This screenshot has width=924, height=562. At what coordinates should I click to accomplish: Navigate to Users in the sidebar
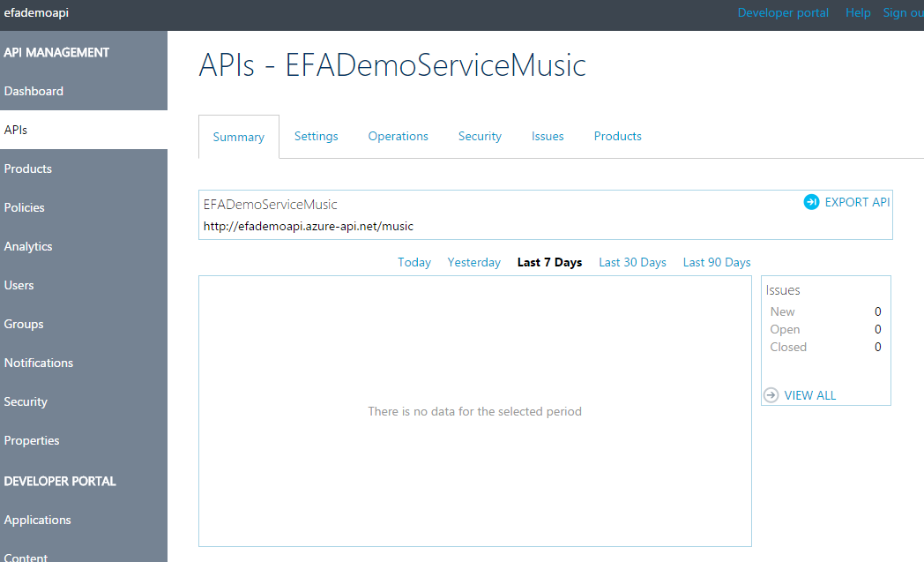pos(84,286)
